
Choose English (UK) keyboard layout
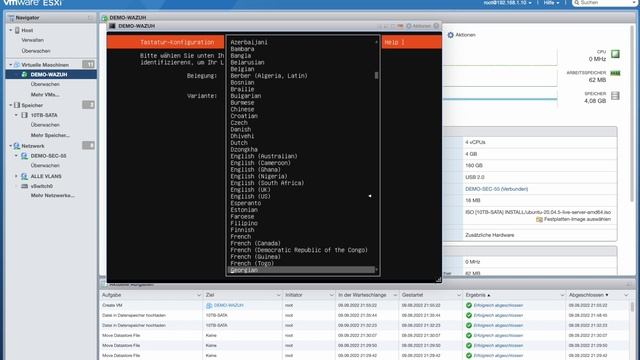pos(250,190)
